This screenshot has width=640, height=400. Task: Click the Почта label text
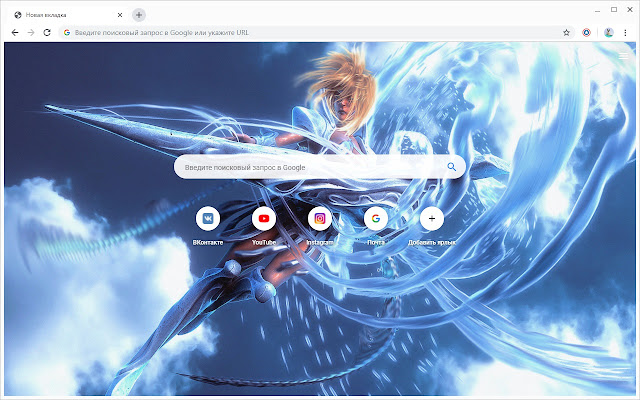[x=376, y=242]
